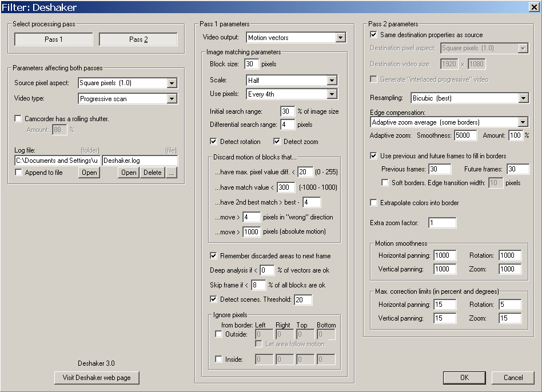This screenshot has width=542, height=392.
Task: Enable Camcorder has a rolling shutter
Action: click(x=18, y=119)
